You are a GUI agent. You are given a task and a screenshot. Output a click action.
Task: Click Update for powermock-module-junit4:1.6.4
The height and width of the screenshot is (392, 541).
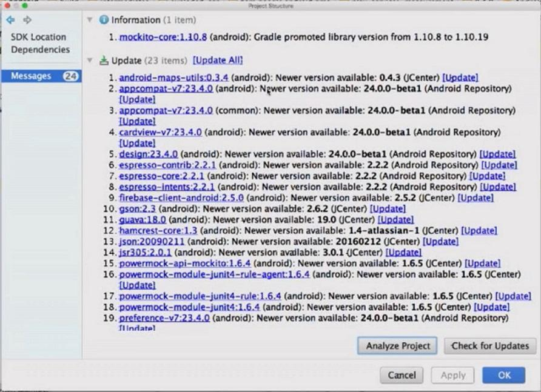coord(491,307)
